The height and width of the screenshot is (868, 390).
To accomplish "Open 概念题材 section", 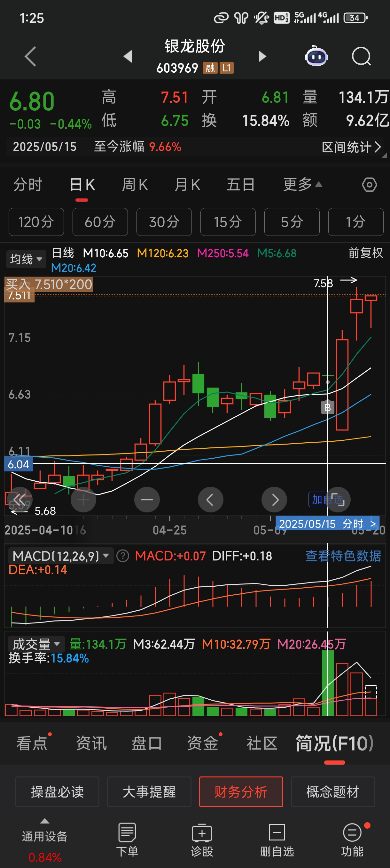I will pyautogui.click(x=333, y=792).
